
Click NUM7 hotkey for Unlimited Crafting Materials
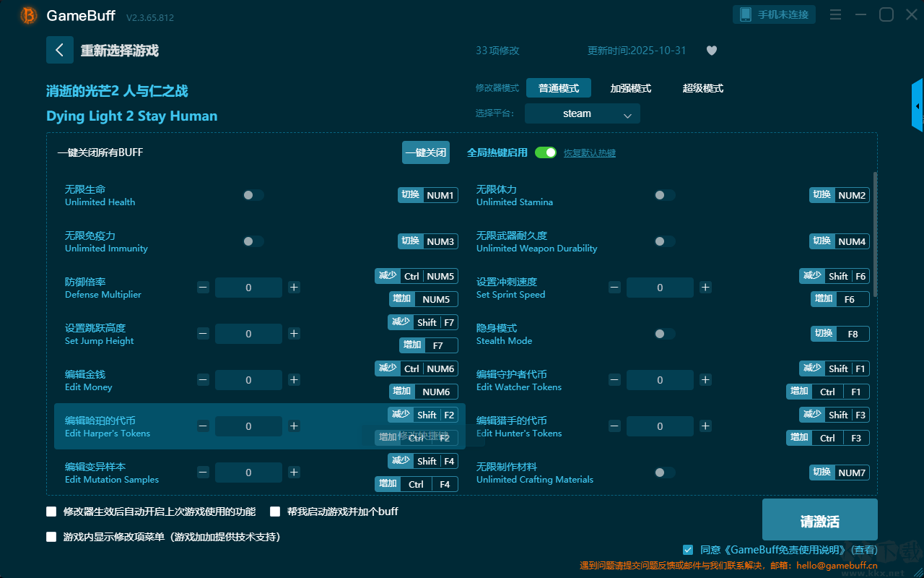[840, 473]
